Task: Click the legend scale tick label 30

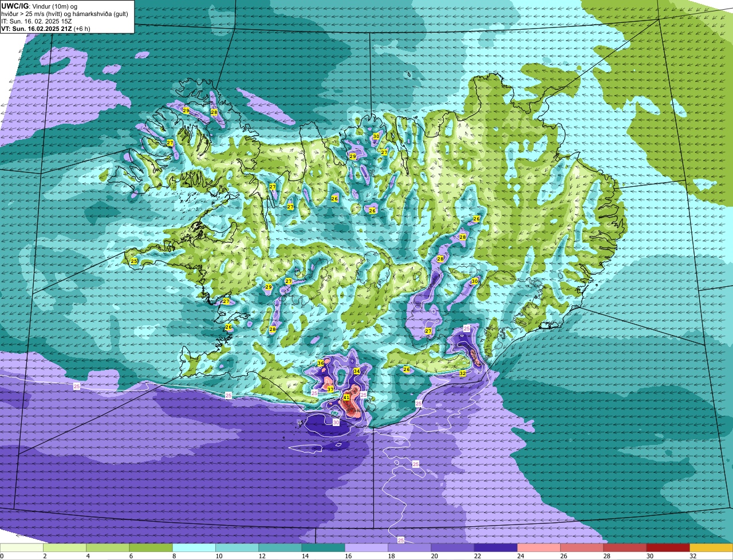Action: click(x=649, y=556)
